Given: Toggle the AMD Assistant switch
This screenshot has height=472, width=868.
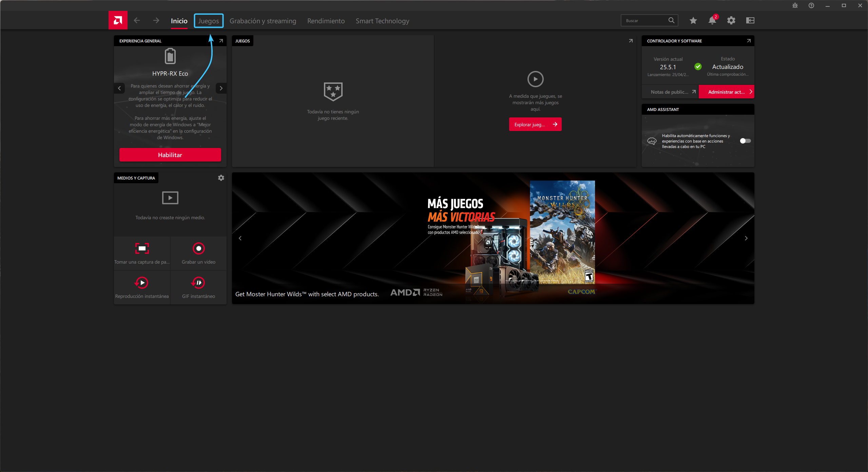Looking at the screenshot, I should tap(745, 141).
